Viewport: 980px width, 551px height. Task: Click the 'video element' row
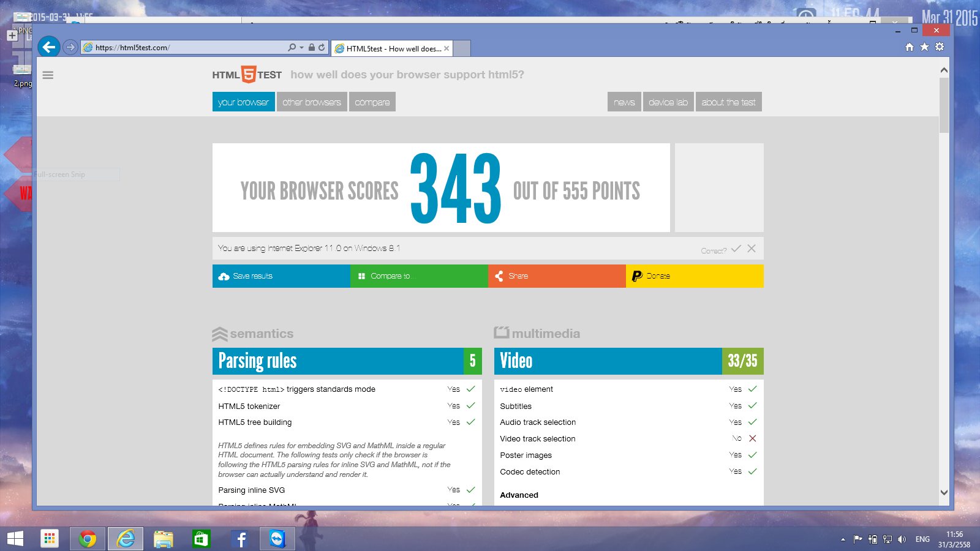[x=629, y=389]
